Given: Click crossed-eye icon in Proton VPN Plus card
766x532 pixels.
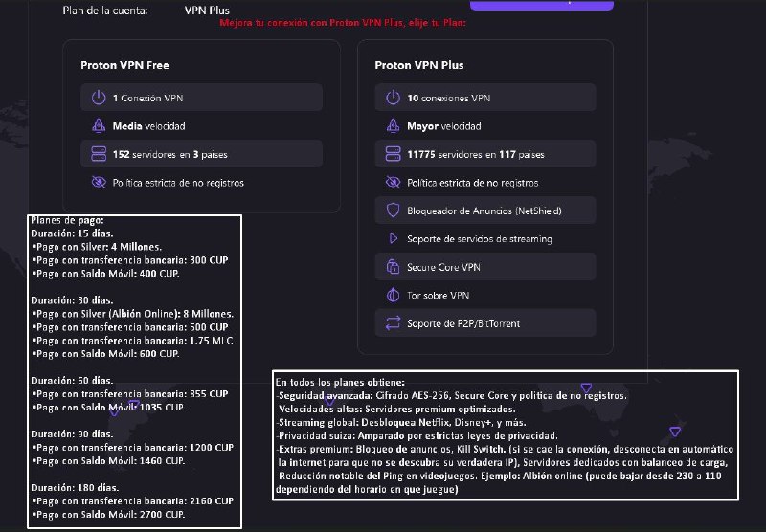Looking at the screenshot, I should [x=394, y=183].
